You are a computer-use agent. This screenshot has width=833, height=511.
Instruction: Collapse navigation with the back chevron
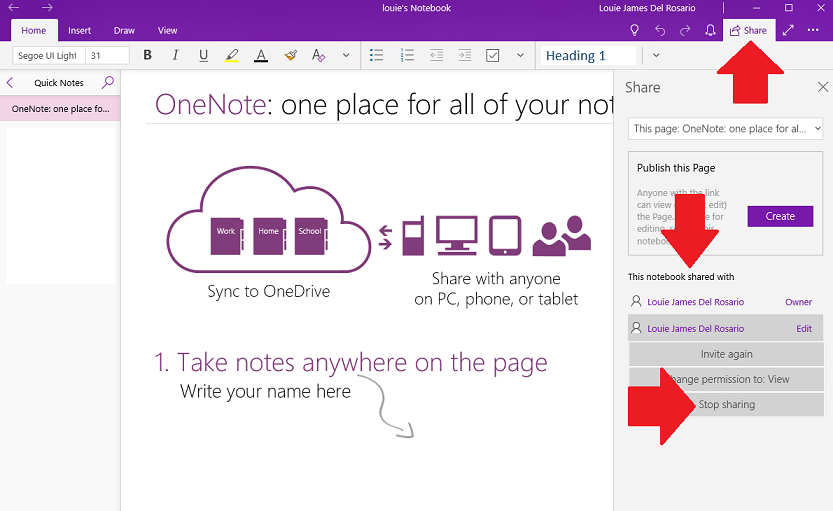(10, 82)
